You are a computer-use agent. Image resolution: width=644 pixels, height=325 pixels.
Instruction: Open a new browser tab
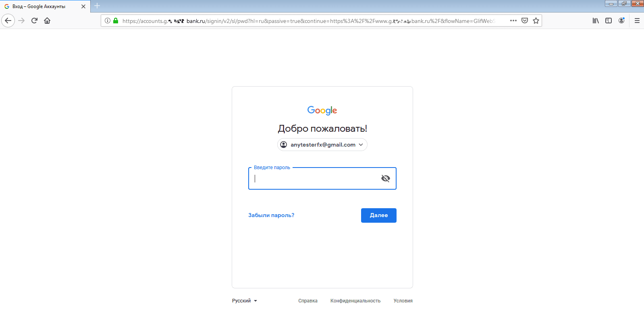coord(97,6)
